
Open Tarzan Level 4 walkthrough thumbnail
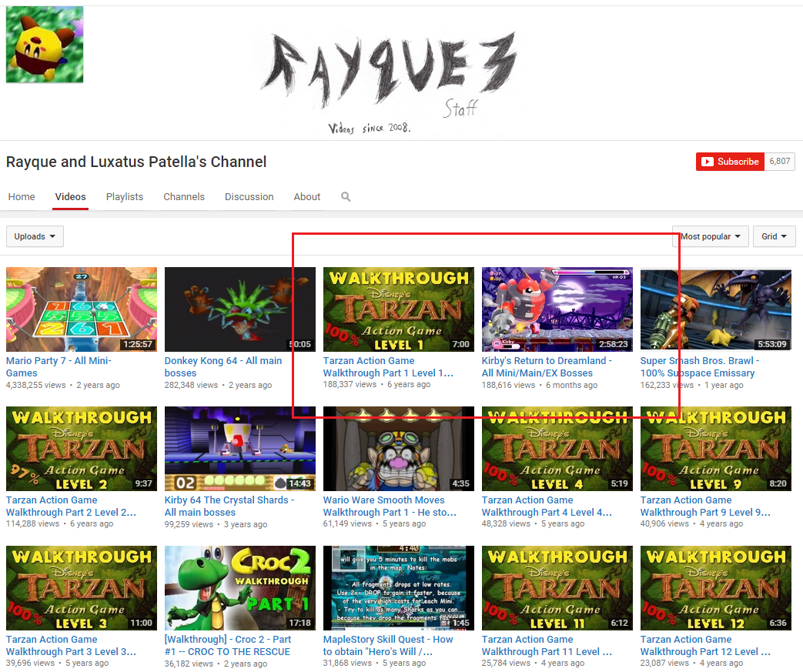coord(557,449)
